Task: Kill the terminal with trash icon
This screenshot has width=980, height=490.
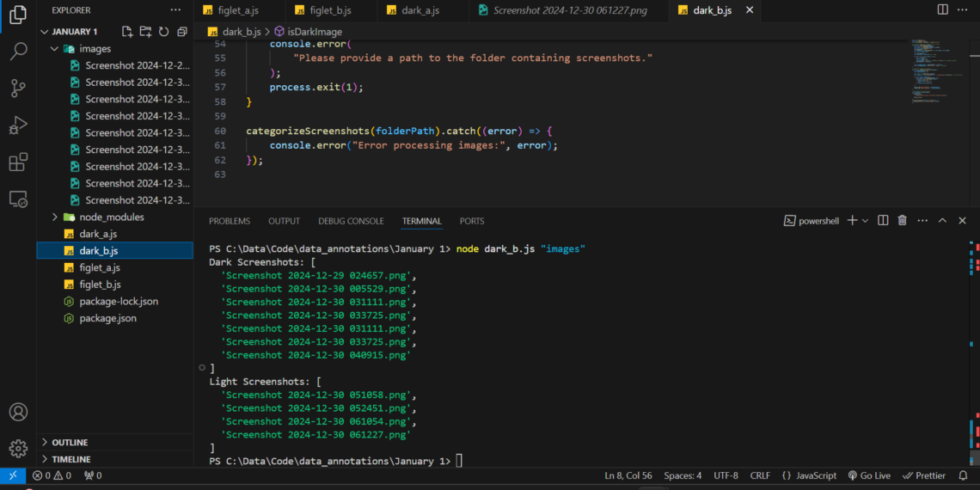Action: coord(902,221)
